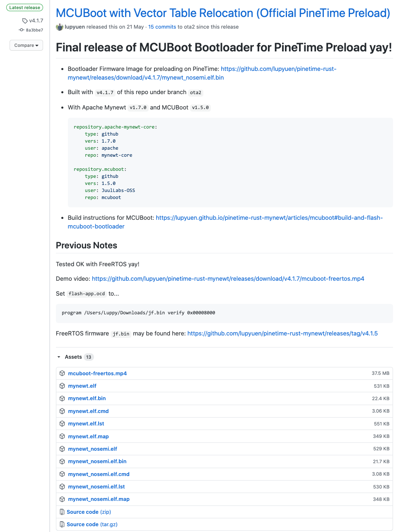398x532 pixels.
Task: Click package icon next to mynewt.elf.map
Action: coord(62,436)
